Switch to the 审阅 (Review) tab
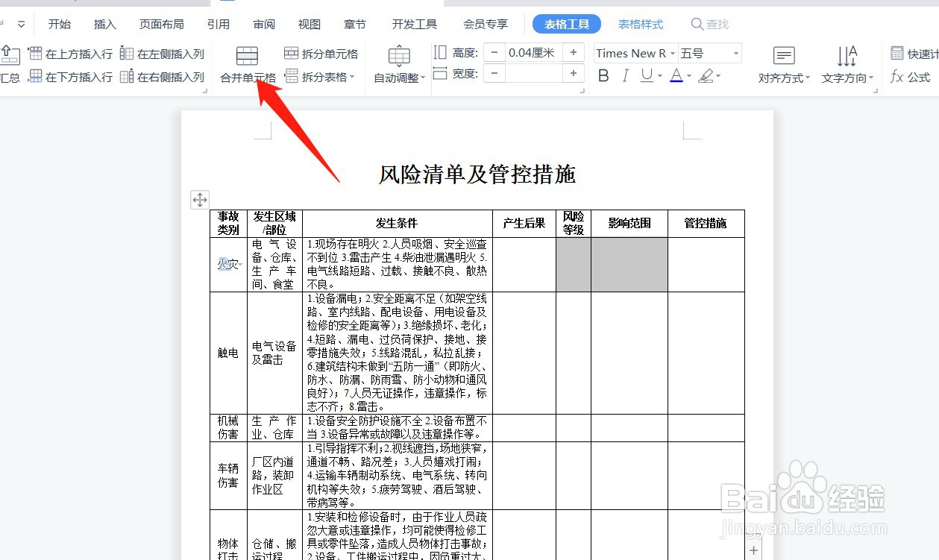Image resolution: width=939 pixels, height=560 pixels. pyautogui.click(x=264, y=24)
